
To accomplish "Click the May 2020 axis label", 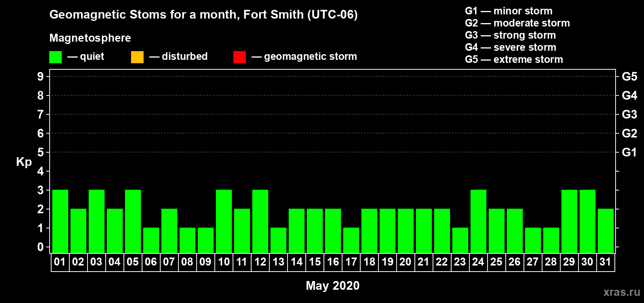I will [333, 286].
